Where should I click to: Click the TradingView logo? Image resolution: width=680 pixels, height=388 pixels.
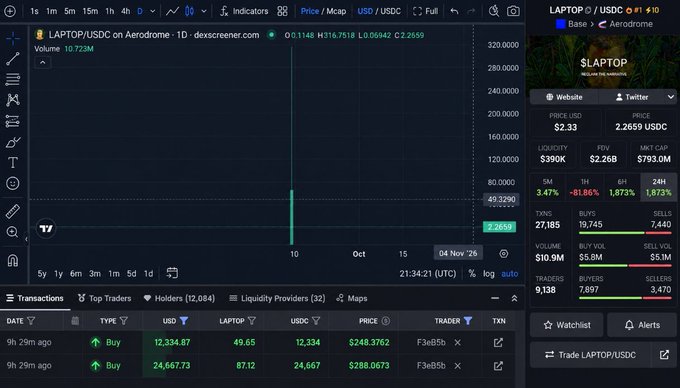pyautogui.click(x=46, y=228)
